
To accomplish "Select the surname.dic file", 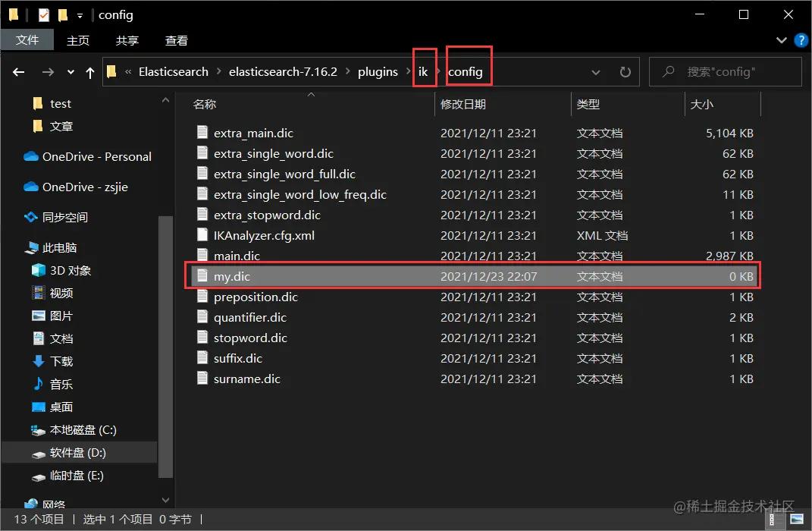I will click(473, 379).
